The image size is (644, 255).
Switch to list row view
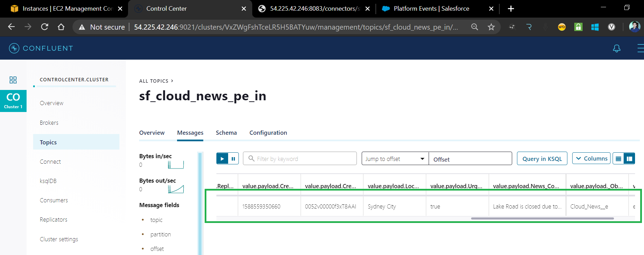click(x=618, y=159)
